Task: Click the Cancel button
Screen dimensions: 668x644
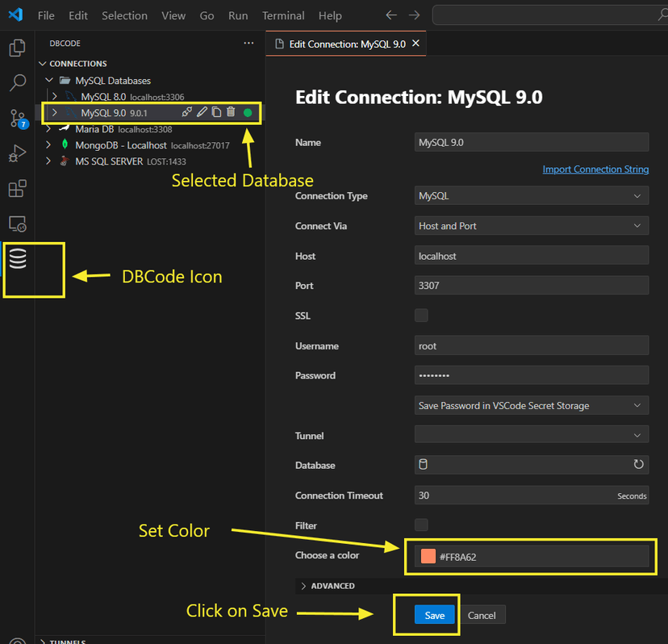Action: (x=482, y=615)
